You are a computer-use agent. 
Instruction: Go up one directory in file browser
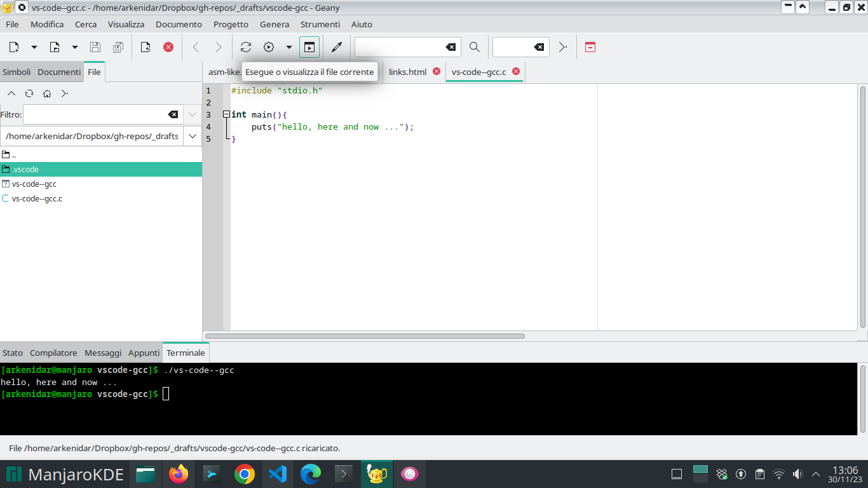tap(11, 93)
